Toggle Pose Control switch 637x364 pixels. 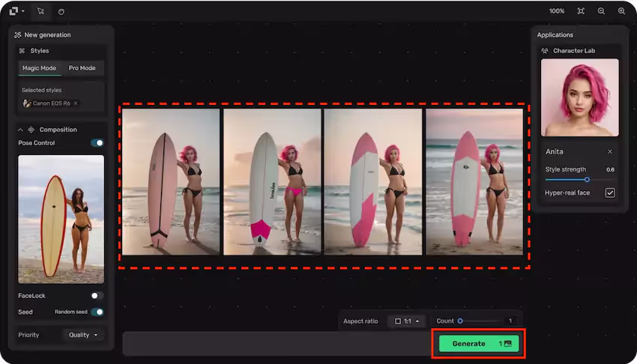click(x=97, y=143)
